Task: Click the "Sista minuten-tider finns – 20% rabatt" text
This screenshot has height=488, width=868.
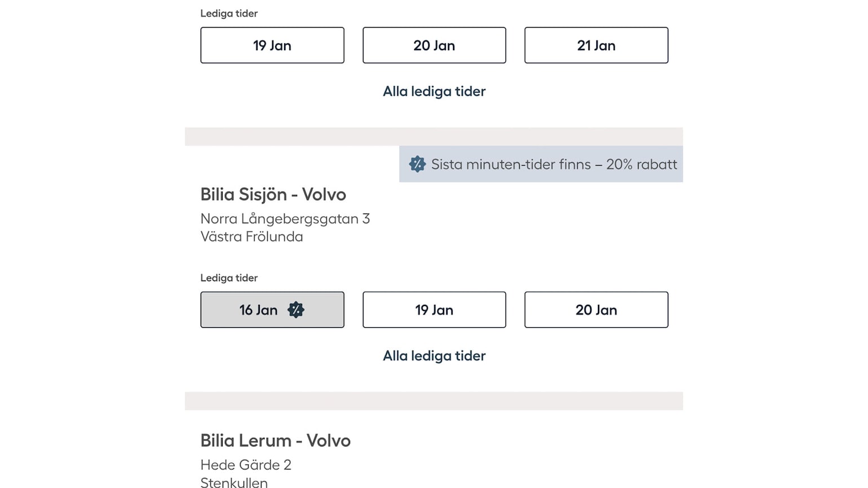Action: [x=553, y=165]
